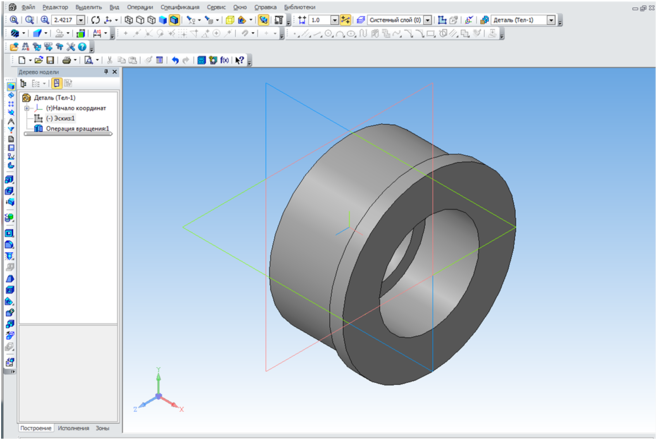Toggle the shaded with edges display mode
Viewport: 657px width, 440px height.
[x=174, y=20]
